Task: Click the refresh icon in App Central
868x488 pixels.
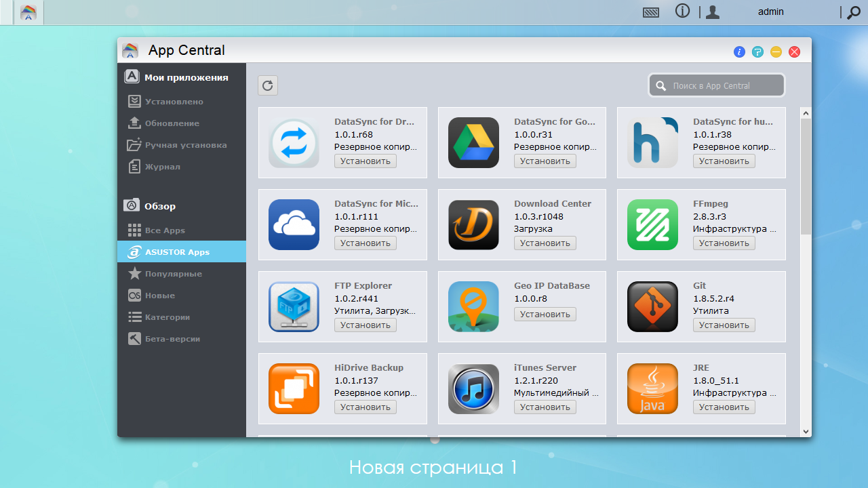Action: [268, 85]
